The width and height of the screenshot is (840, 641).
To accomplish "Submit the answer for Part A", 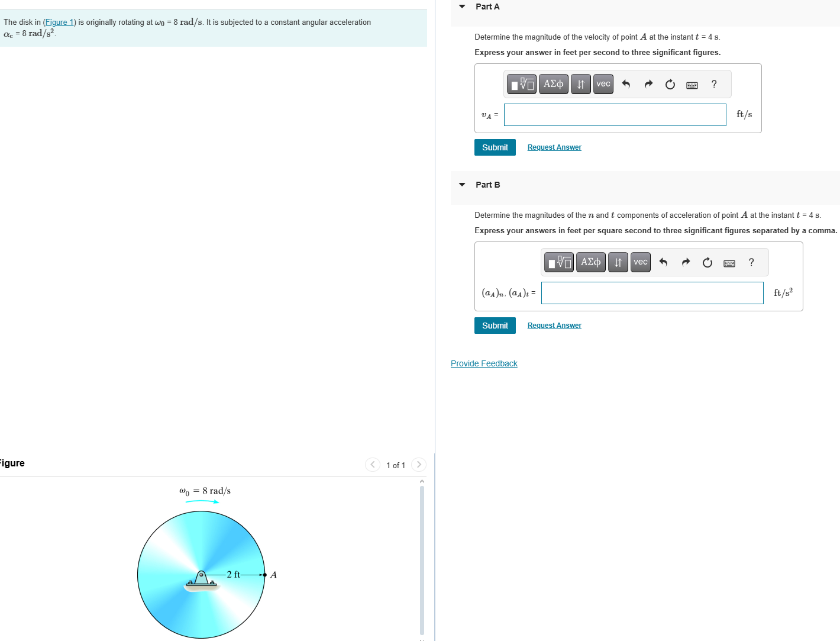I will click(x=495, y=147).
